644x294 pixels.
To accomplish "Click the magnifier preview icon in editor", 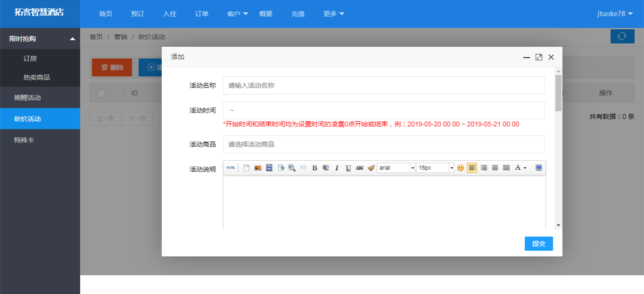I will 292,168.
